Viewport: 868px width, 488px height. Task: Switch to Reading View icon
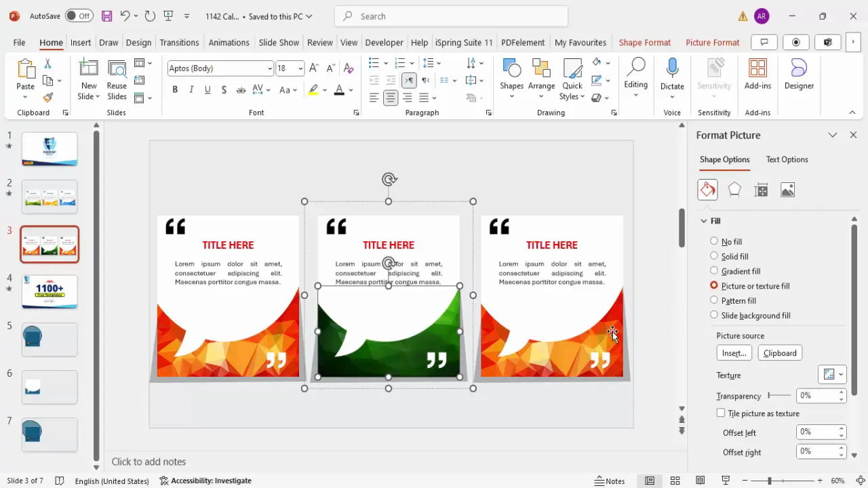tap(701, 481)
